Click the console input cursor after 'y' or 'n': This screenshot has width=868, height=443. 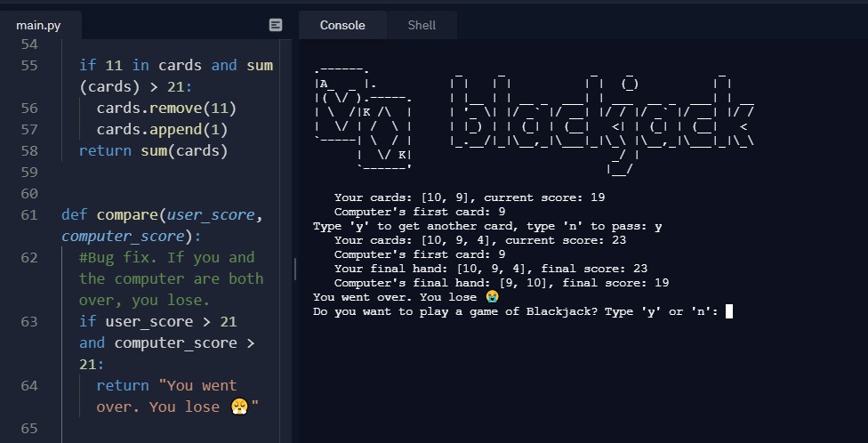[729, 311]
